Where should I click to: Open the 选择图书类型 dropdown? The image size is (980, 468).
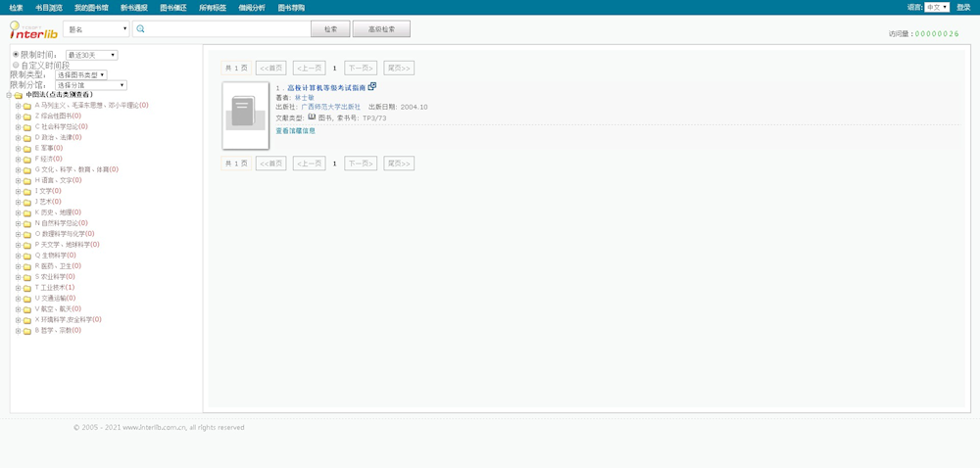tap(81, 75)
